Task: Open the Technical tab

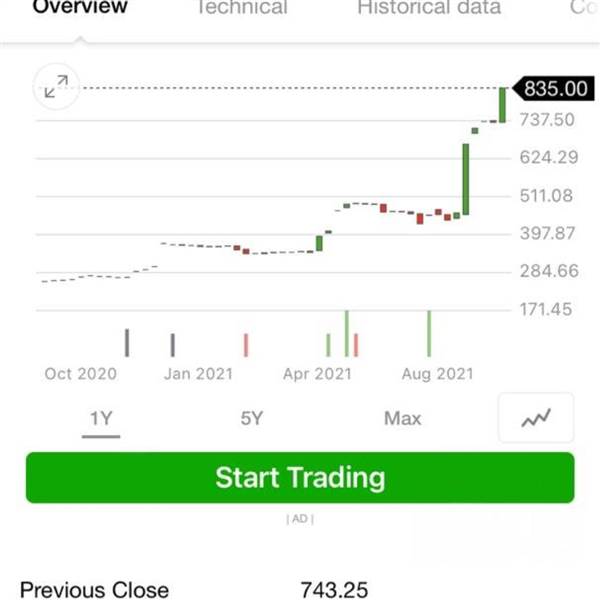Action: pos(242,7)
